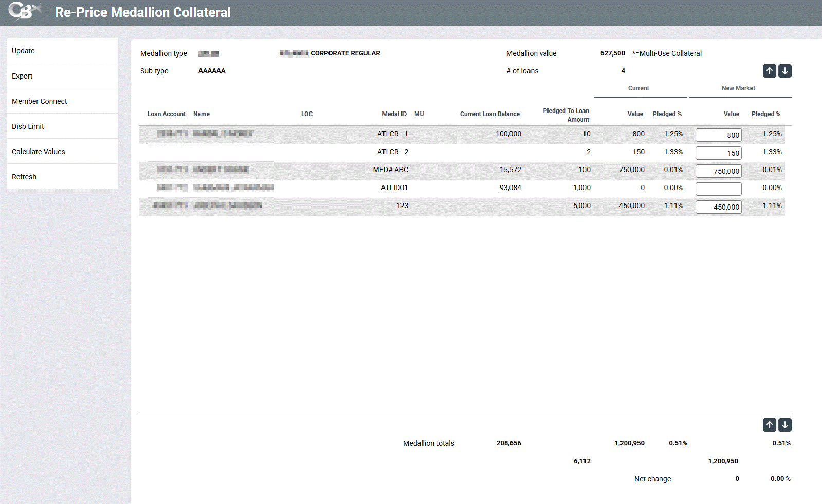Click the bottom scroll up arrow icon

[x=769, y=425]
